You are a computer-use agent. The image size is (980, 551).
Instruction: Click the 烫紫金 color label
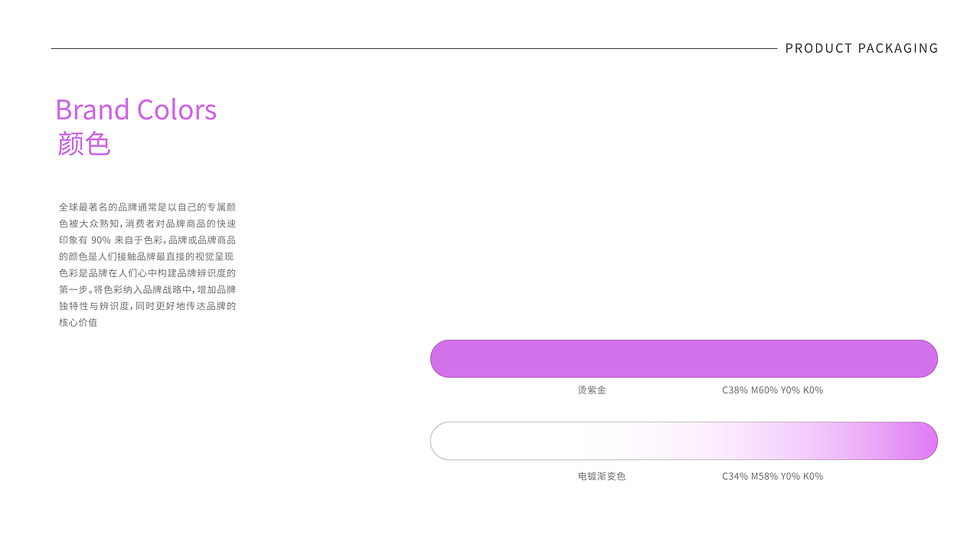click(x=592, y=390)
